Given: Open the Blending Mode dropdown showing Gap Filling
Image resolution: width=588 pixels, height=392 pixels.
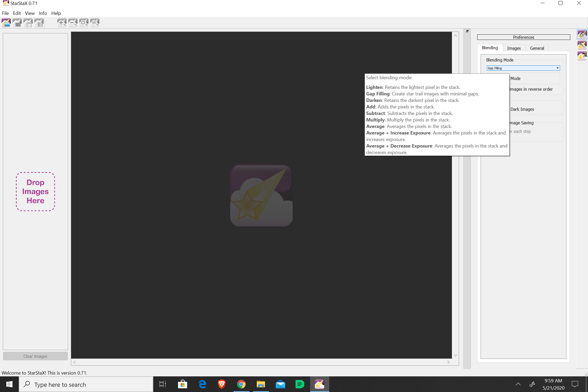Looking at the screenshot, I should pyautogui.click(x=523, y=68).
